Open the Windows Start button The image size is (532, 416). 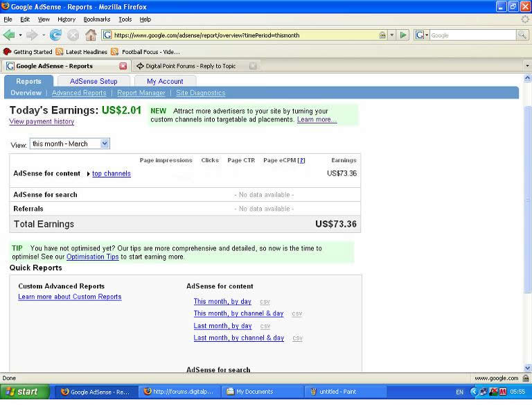coord(25,392)
